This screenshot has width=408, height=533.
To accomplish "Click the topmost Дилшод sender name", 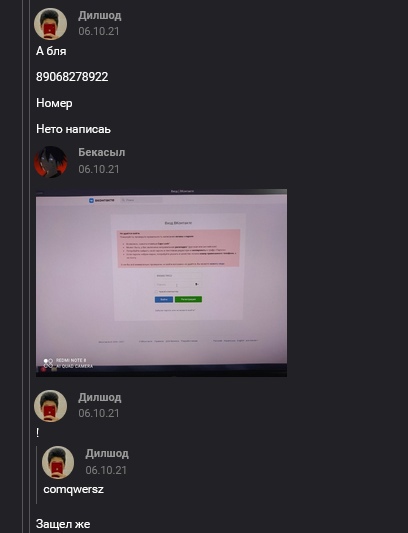I will point(100,16).
